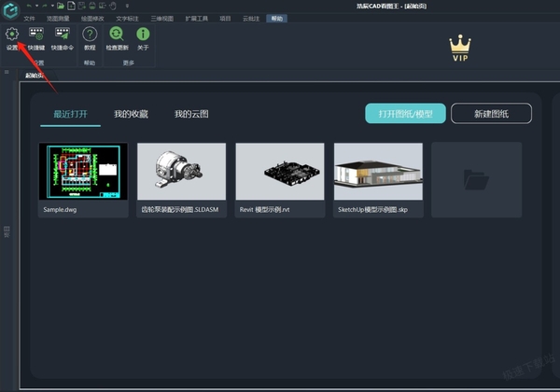Screen dimensions: 560x392
Task: Switch to 我的收藏 tab
Action: 131,114
